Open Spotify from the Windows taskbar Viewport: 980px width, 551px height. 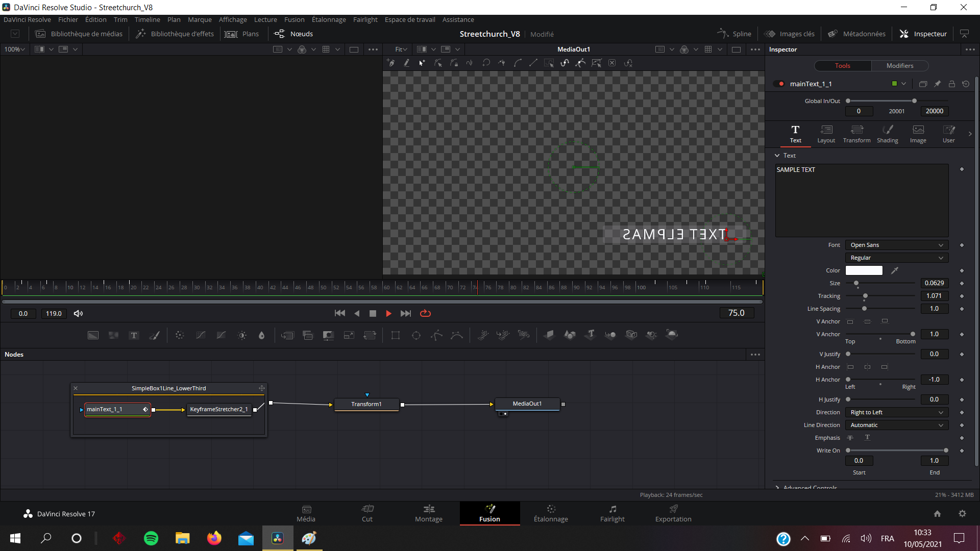pos(151,538)
